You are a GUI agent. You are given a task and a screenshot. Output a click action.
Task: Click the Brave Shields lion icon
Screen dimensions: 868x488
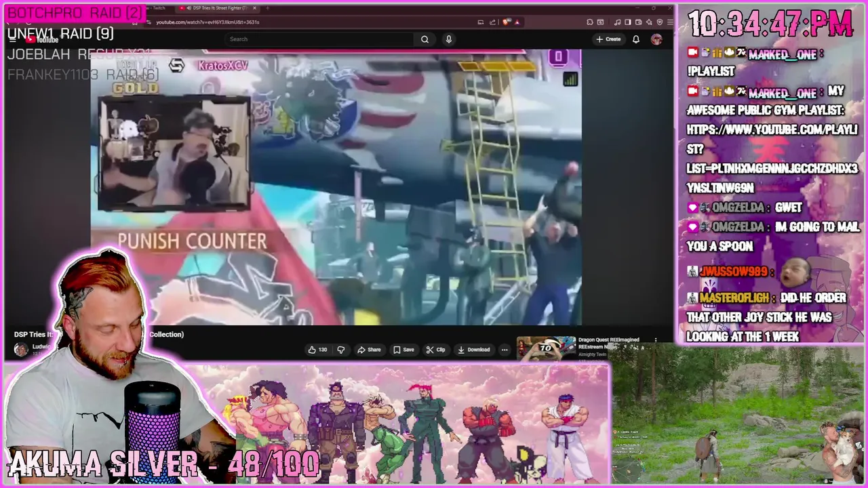click(x=506, y=22)
